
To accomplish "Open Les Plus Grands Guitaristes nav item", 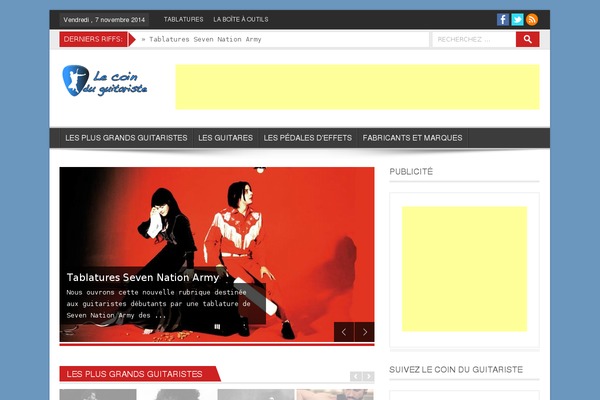I will click(x=126, y=138).
